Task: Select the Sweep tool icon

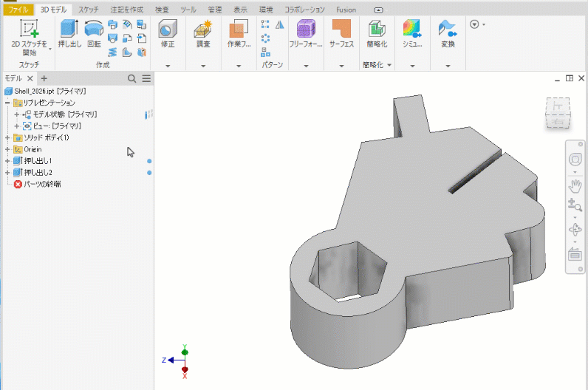Action: (112, 25)
